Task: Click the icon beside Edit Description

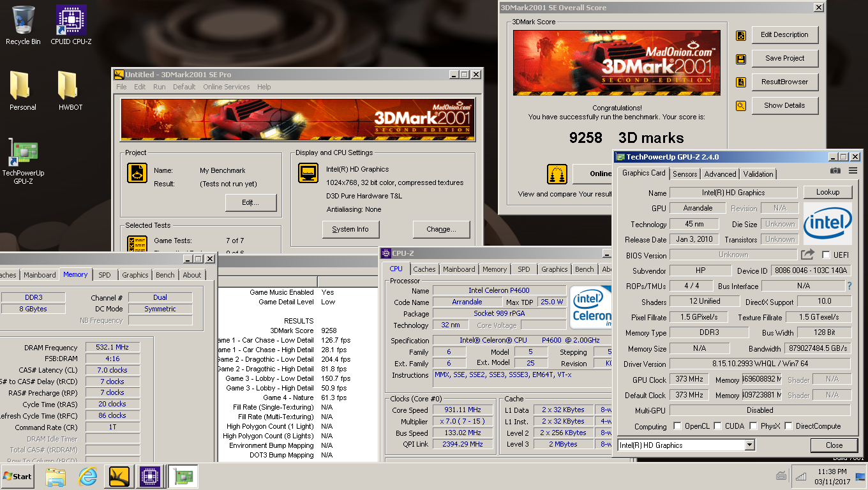Action: (741, 36)
